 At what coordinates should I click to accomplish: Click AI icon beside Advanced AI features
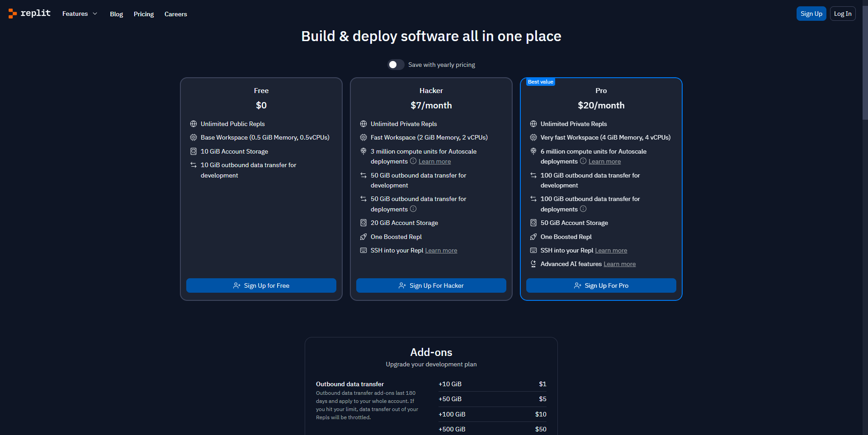tap(533, 264)
